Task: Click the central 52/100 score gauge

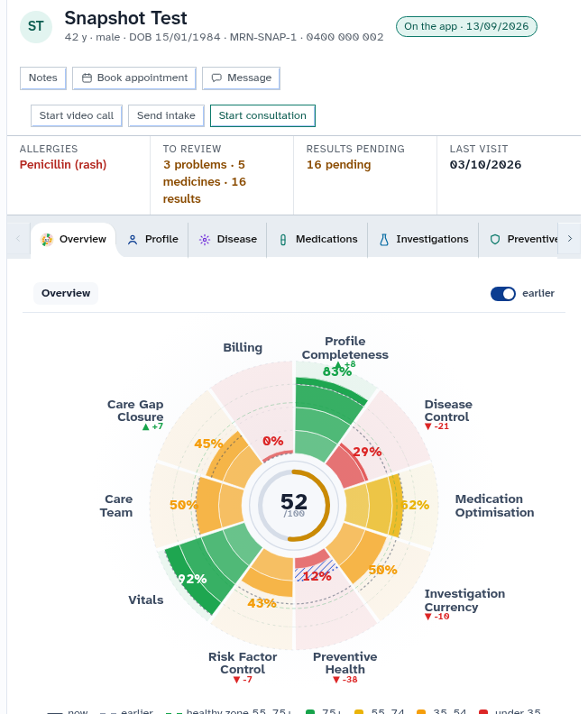Action: [x=294, y=506]
